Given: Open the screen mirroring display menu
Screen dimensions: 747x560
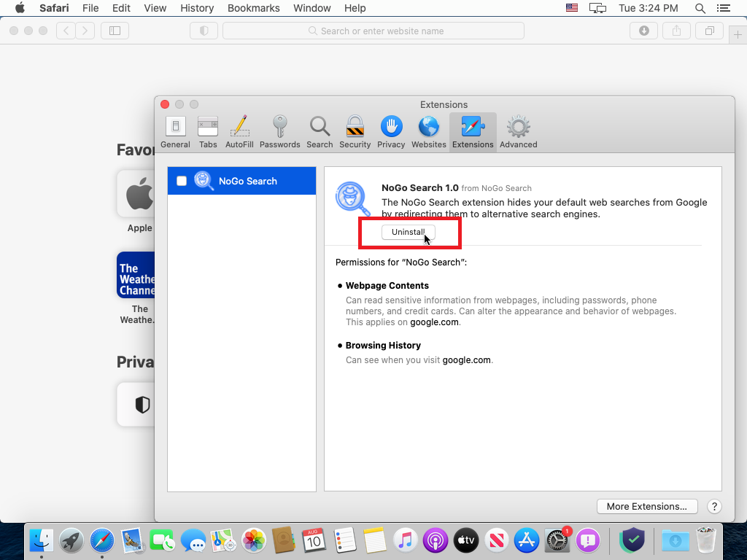Looking at the screenshot, I should tap(597, 8).
